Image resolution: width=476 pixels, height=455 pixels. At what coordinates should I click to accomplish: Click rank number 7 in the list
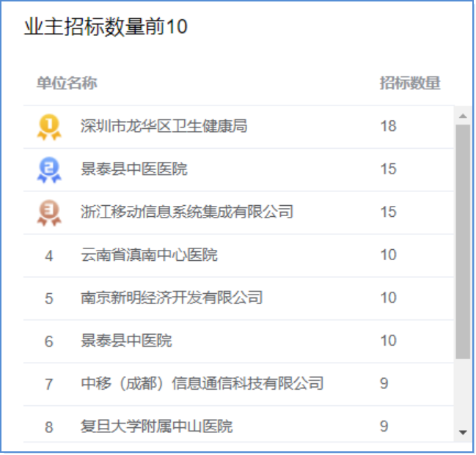coord(49,385)
